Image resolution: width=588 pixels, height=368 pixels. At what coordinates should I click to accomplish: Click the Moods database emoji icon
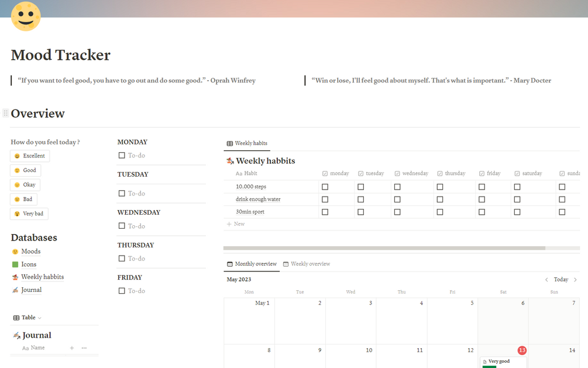[x=15, y=252]
